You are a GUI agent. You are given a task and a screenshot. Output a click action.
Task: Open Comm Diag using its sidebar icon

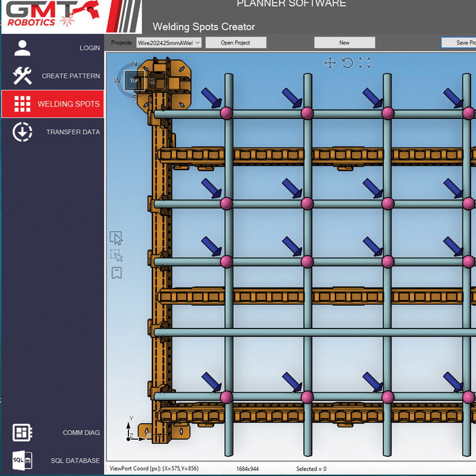22,433
